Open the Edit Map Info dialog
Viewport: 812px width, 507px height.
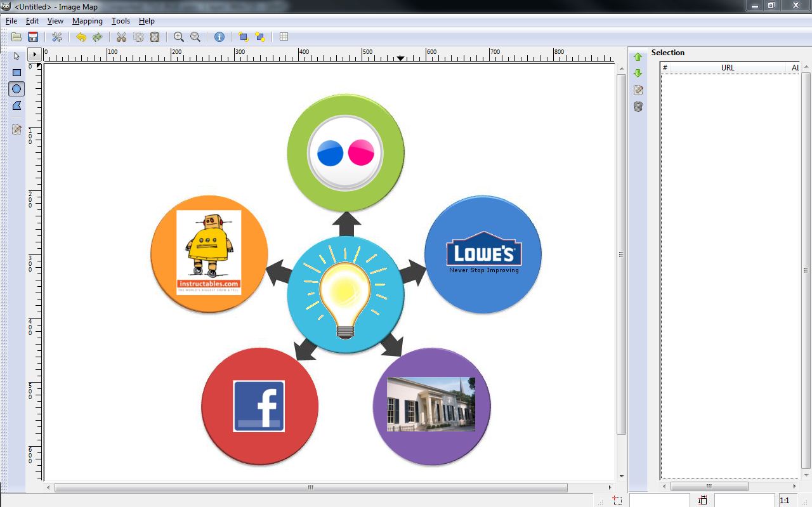pyautogui.click(x=219, y=37)
